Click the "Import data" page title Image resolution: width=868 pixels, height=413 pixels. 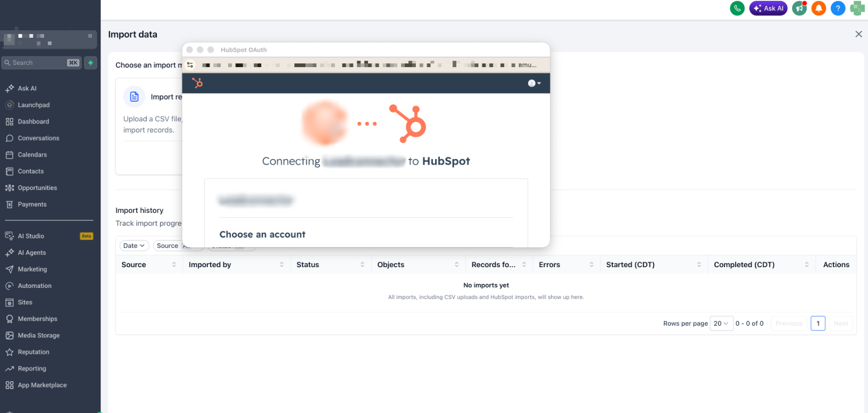[x=132, y=34]
